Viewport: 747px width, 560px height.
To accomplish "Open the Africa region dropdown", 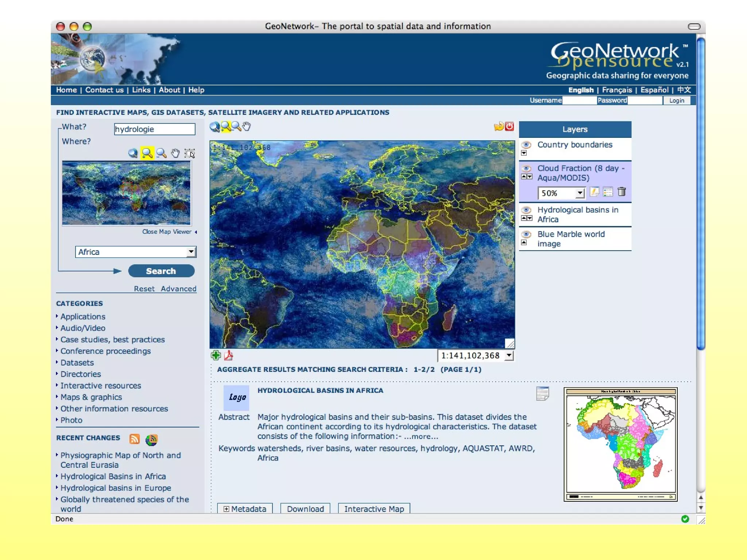I will pyautogui.click(x=191, y=252).
